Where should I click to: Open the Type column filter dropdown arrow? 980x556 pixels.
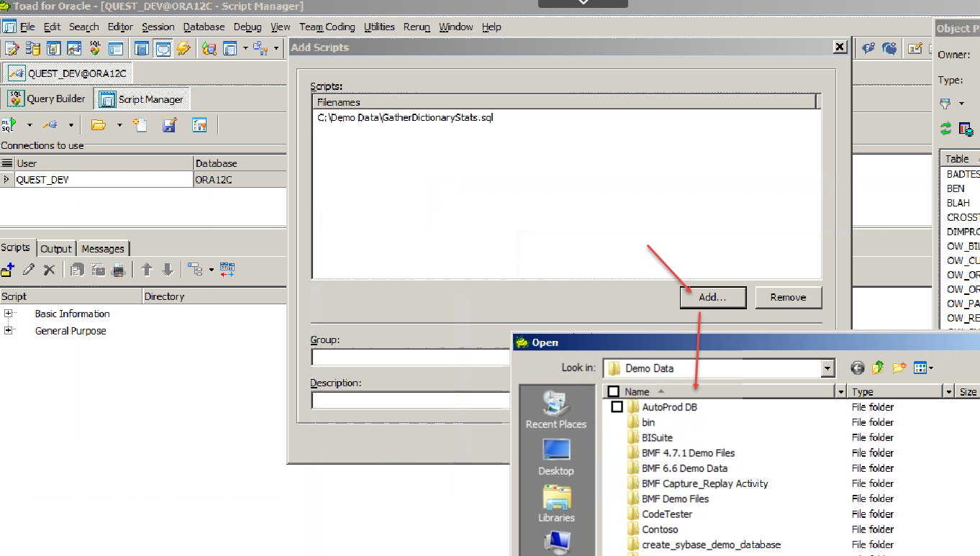[x=949, y=392]
